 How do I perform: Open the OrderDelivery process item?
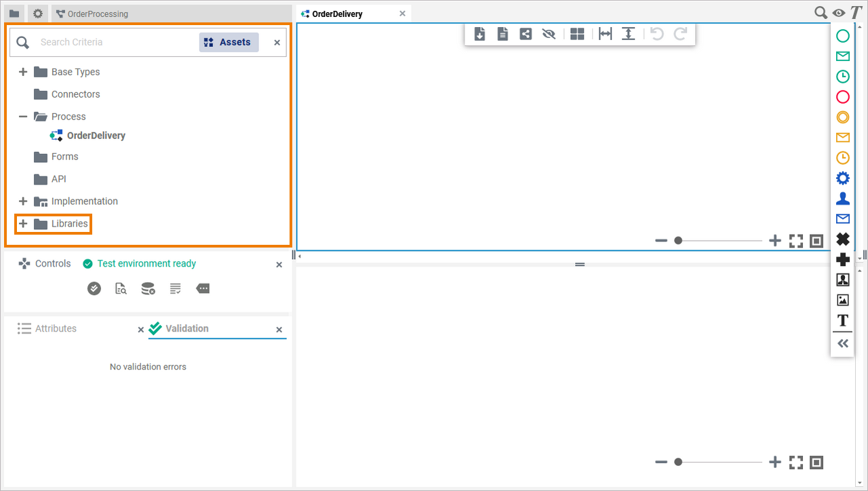coord(87,136)
